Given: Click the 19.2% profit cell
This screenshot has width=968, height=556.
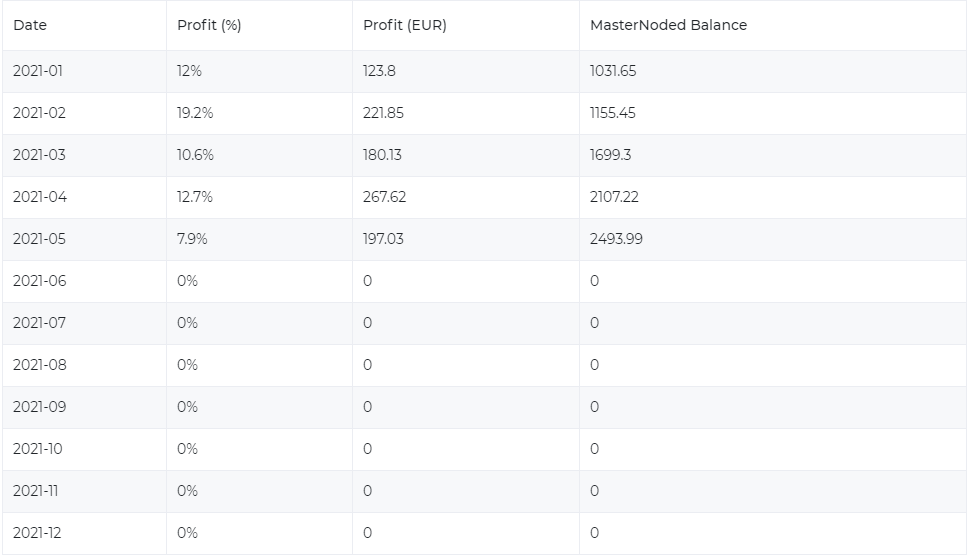Looking at the screenshot, I should coord(195,113).
